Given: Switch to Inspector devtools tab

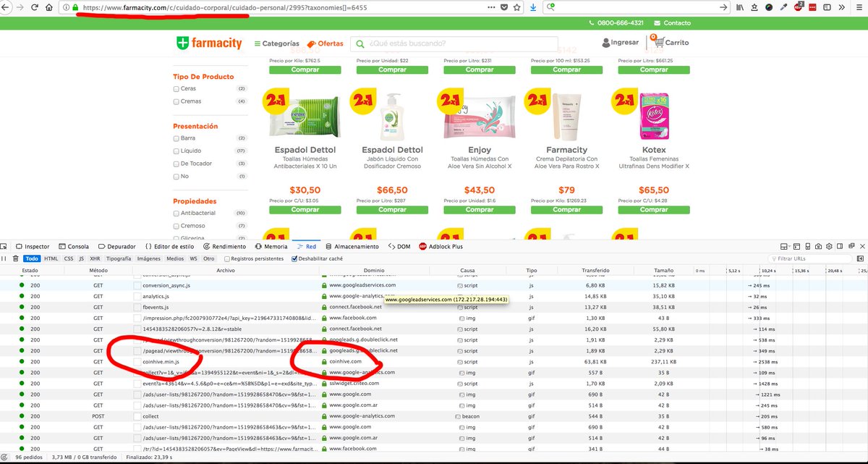Looking at the screenshot, I should 33,246.
